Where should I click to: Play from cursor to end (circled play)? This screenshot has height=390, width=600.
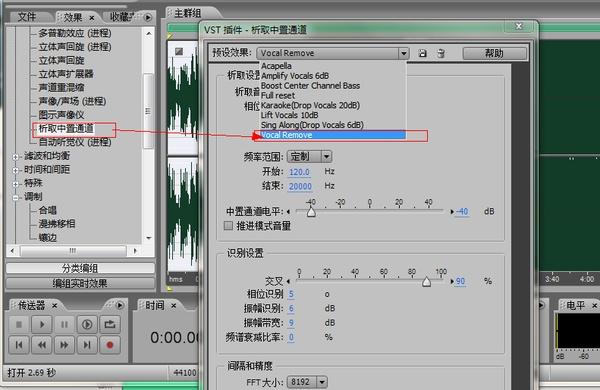point(87,325)
